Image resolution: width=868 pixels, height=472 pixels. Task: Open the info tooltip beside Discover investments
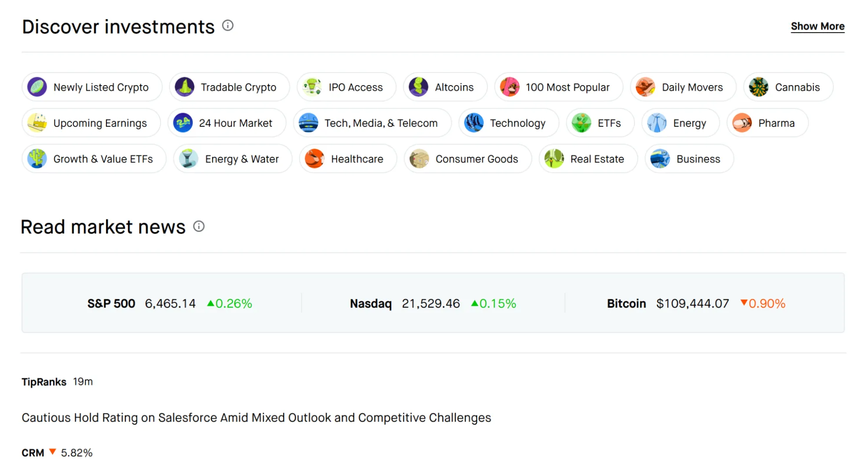click(x=228, y=26)
